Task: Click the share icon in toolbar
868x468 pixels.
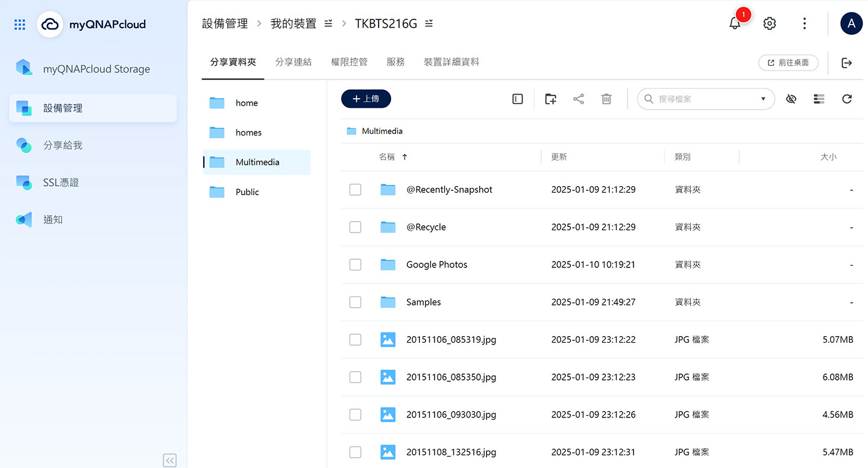Action: 579,99
